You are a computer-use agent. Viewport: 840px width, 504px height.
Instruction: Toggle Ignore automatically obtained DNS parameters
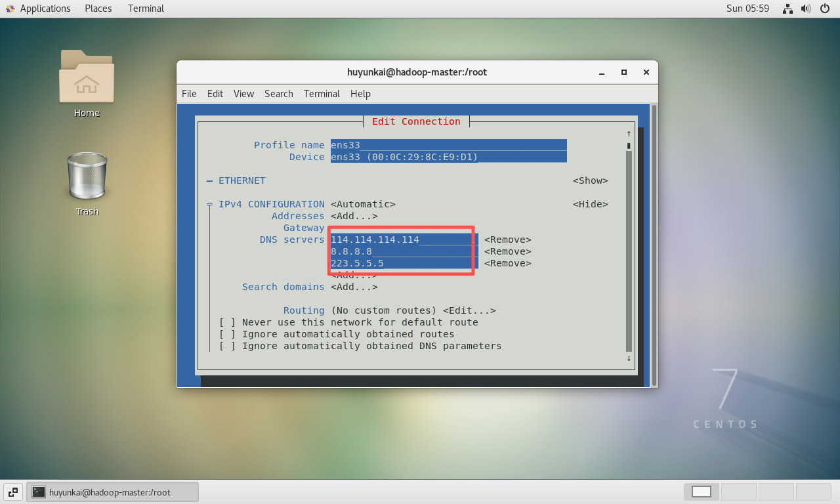pyautogui.click(x=227, y=346)
